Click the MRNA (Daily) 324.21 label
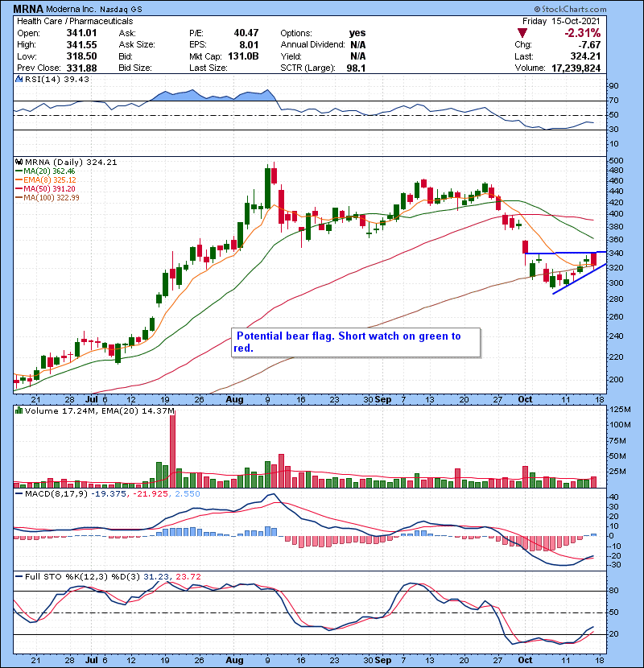Screen dimensions: 644x668 point(71,163)
